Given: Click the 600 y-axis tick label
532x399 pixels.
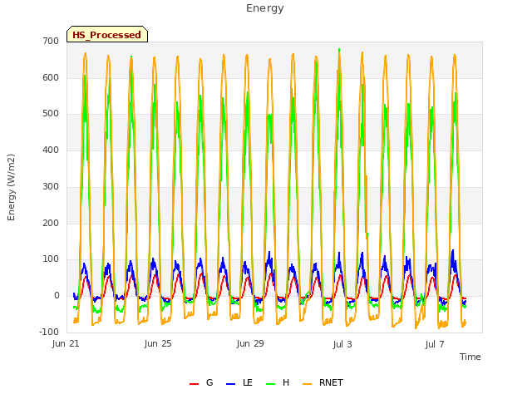Looking at the screenshot, I should click(51, 77).
